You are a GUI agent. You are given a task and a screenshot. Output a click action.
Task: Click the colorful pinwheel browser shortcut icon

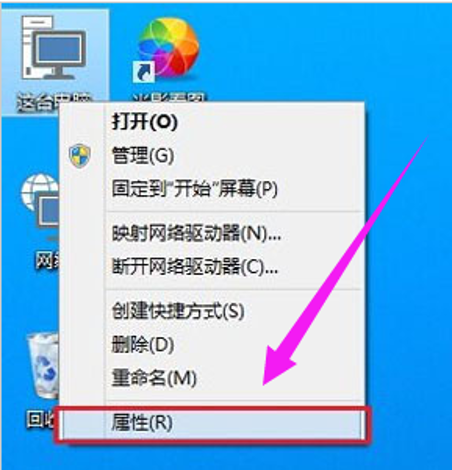(x=168, y=48)
